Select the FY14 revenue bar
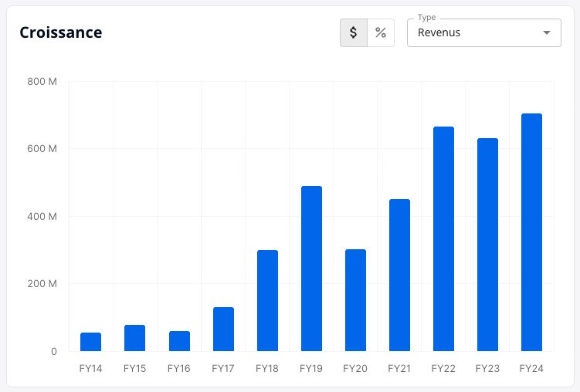580x392 pixels. [x=90, y=342]
